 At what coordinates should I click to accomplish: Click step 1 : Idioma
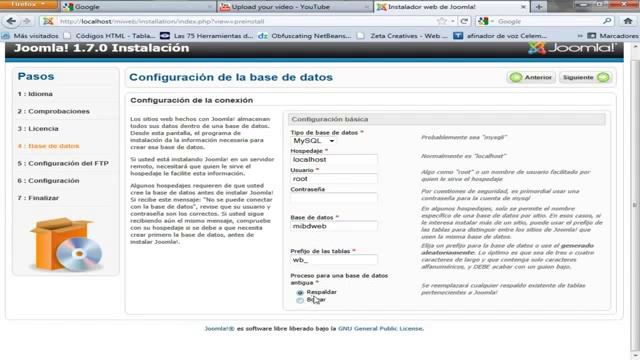point(35,94)
